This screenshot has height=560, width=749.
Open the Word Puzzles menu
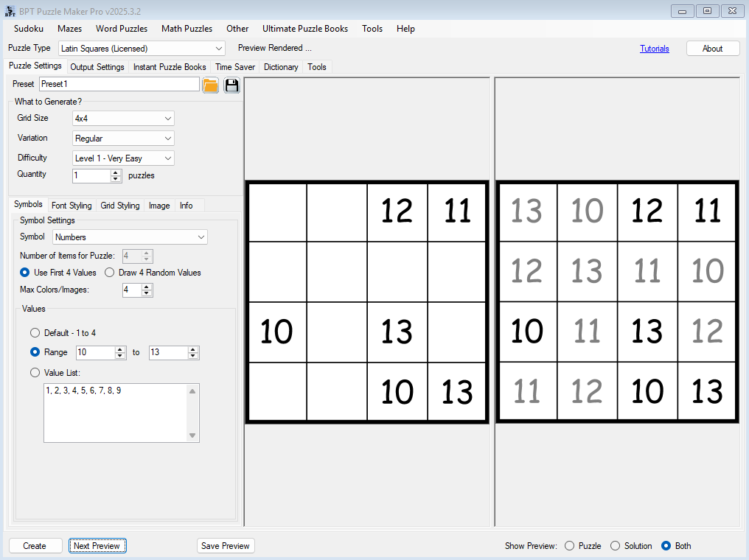(122, 29)
